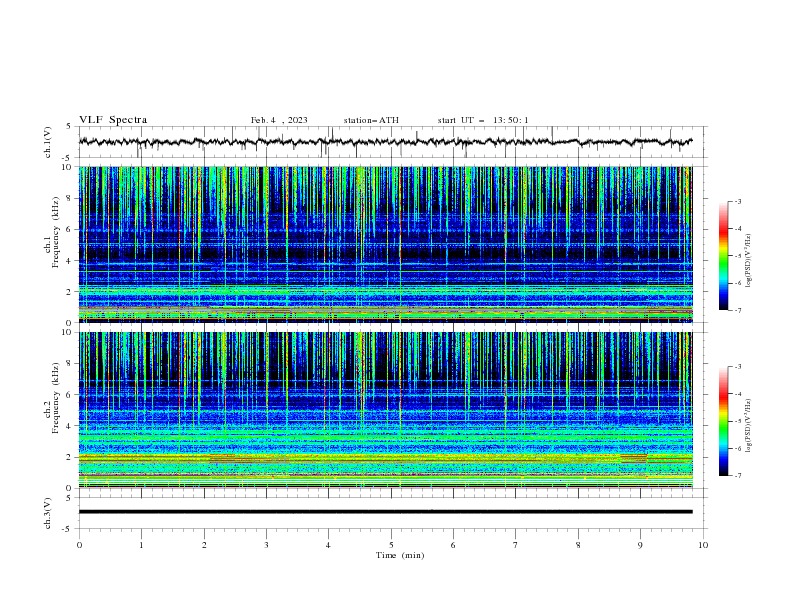Image resolution: width=792 pixels, height=612 pixels.
Task: Click the "-3" tick on upper colorbar
Action: coord(738,201)
